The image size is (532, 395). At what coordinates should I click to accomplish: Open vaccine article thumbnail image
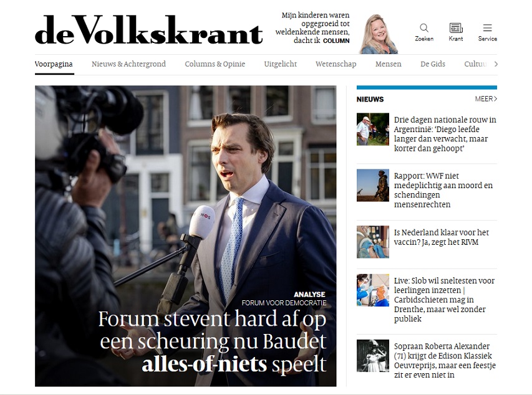click(372, 242)
